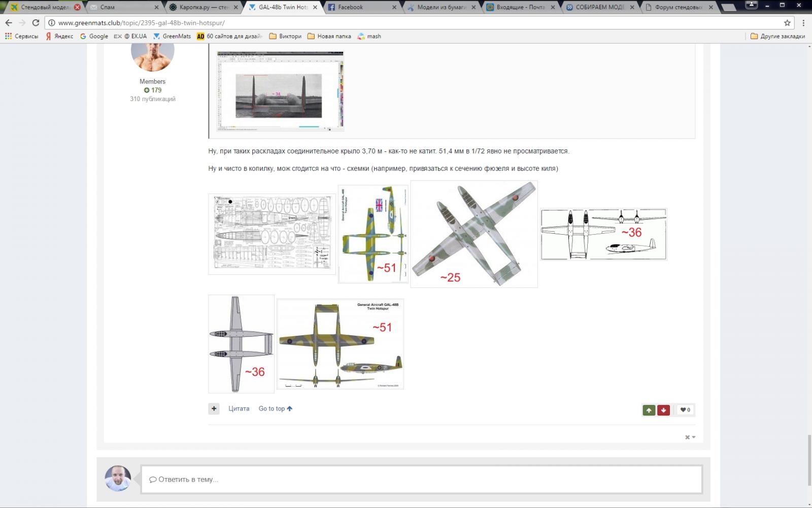Image resolution: width=812 pixels, height=508 pixels.
Task: Bookmark this page with the star icon
Action: (x=787, y=23)
